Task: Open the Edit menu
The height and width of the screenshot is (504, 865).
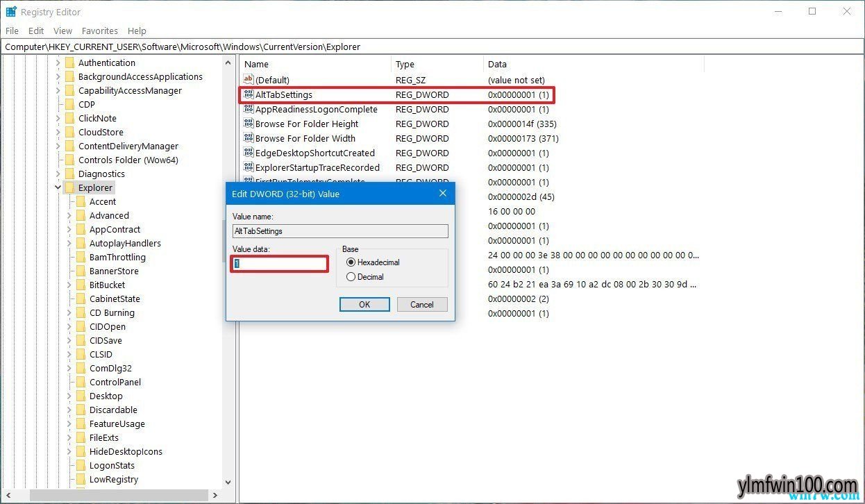Action: (x=36, y=31)
